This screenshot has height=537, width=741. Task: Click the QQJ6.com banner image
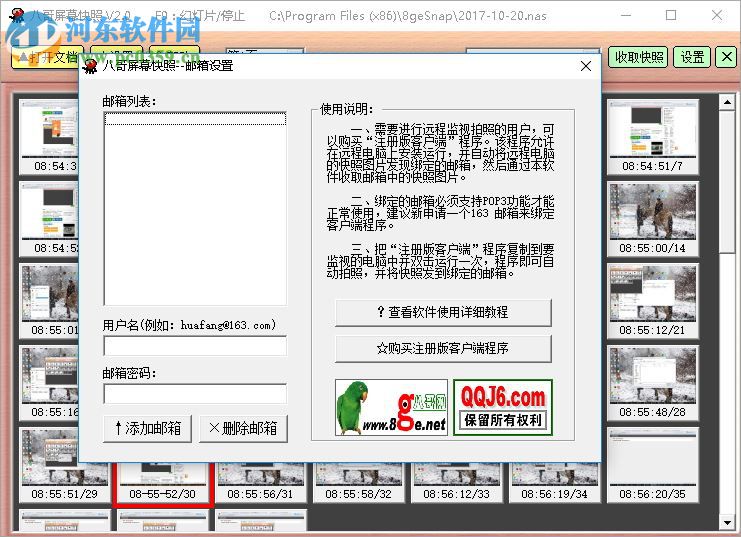coord(503,407)
